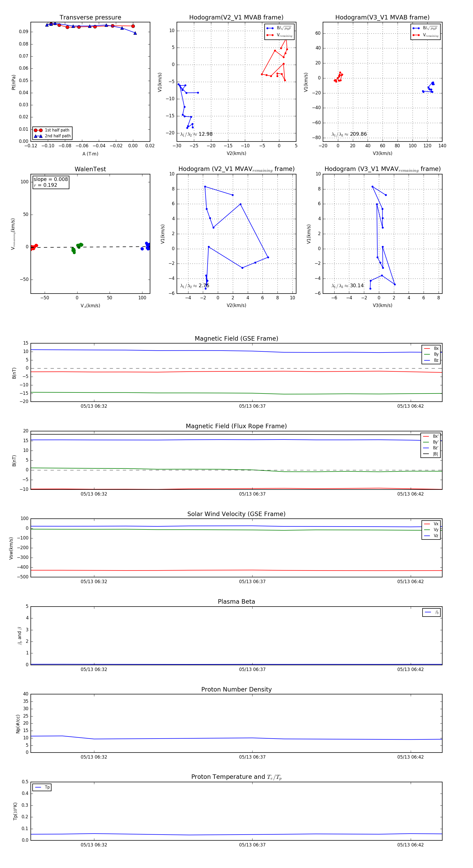473x868 pixels.
Task: Click the 'Vsw(km/s)' y-axis label
Action: [x=11, y=548]
